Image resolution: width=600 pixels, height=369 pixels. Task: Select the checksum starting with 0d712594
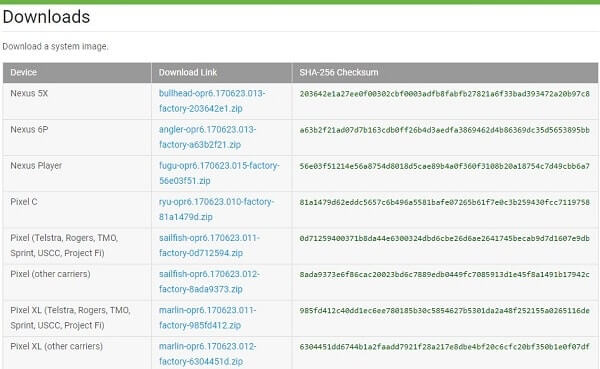pyautogui.click(x=445, y=238)
